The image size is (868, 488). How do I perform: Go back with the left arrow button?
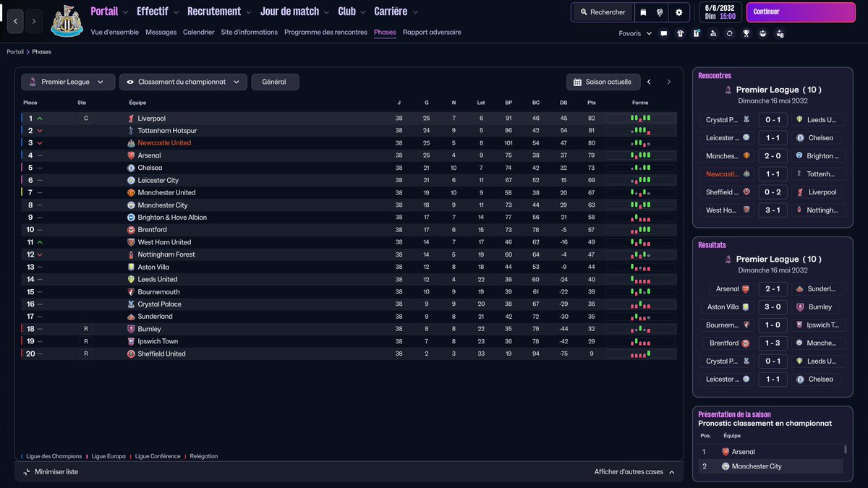point(16,22)
